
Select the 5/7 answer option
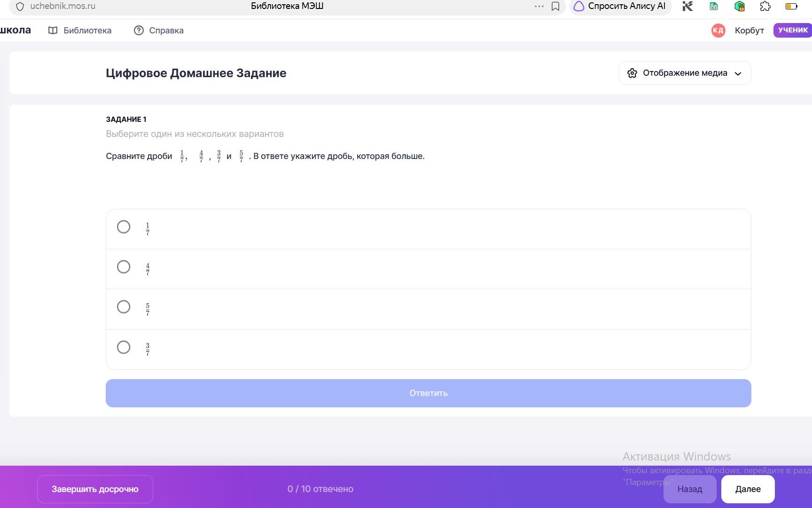pyautogui.click(x=428, y=309)
